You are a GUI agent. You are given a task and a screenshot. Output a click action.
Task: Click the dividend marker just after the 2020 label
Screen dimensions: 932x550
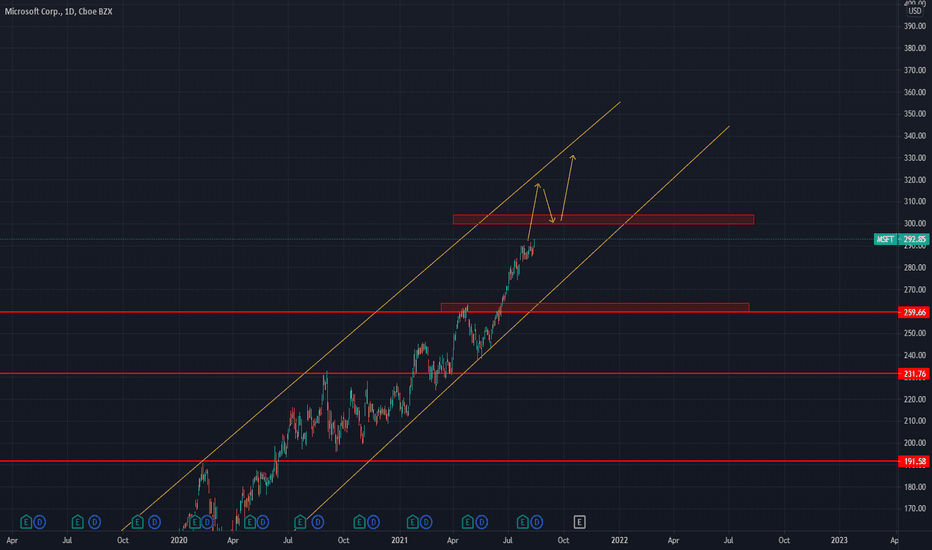tap(207, 522)
